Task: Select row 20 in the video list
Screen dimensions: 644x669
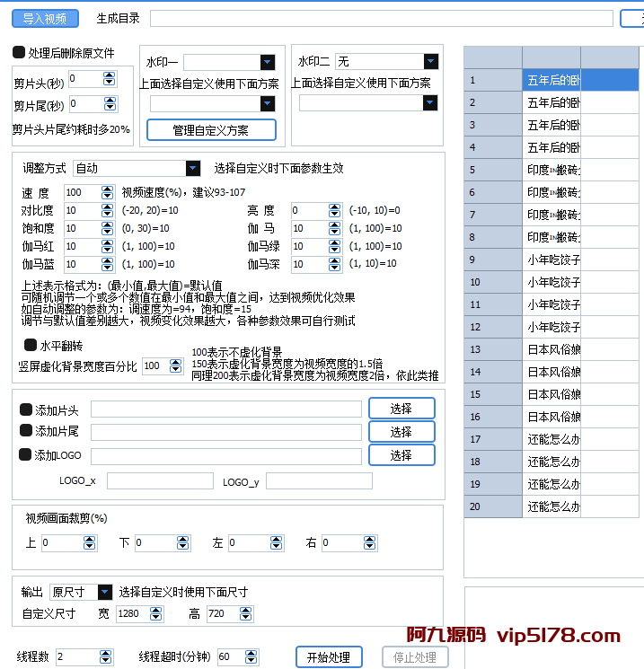Action: [551, 506]
